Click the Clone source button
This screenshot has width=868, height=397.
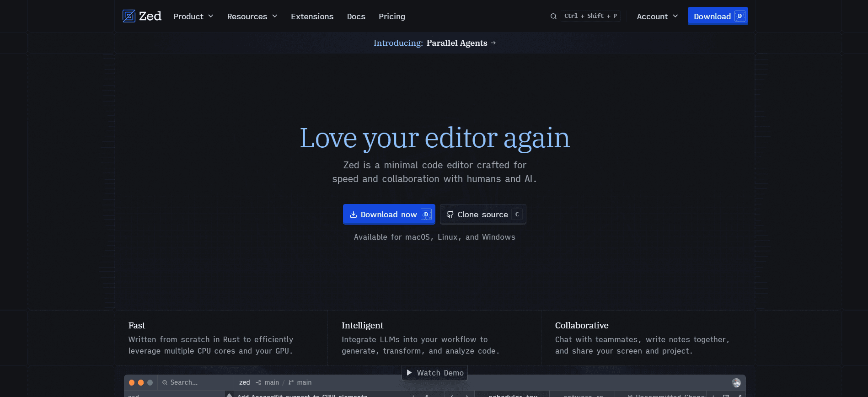(483, 215)
